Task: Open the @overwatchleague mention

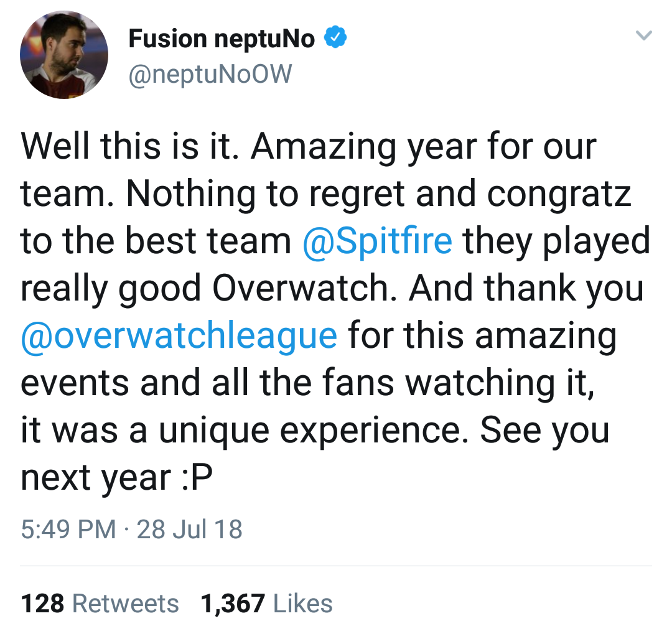Action: [179, 335]
